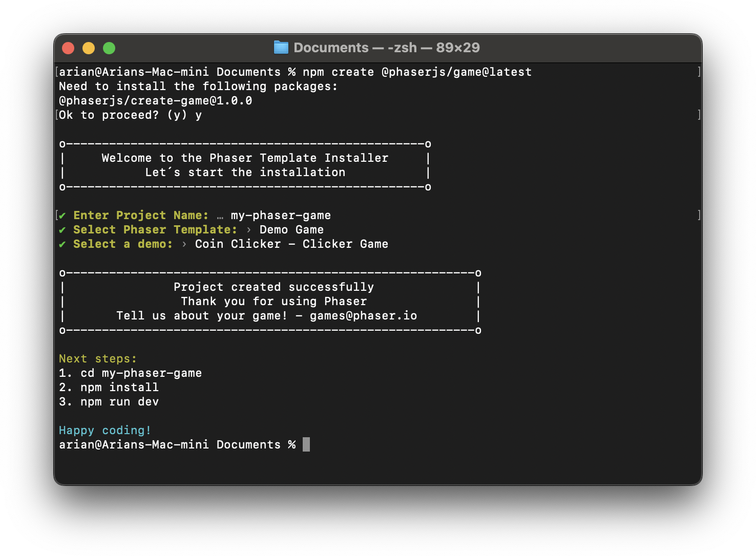This screenshot has height=556, width=756.
Task: Click the chevron before Coin Clicker
Action: click(x=184, y=244)
